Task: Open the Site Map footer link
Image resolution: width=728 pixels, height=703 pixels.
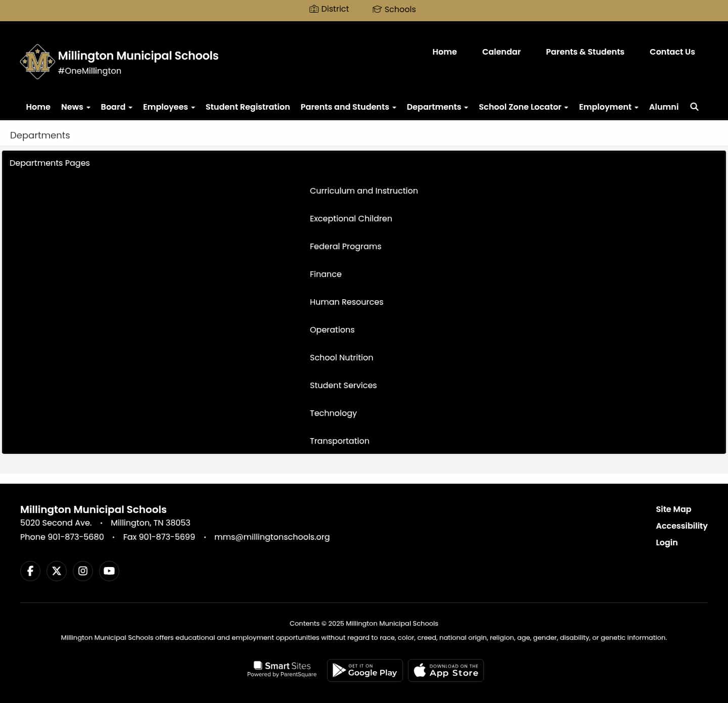Action: click(673, 509)
